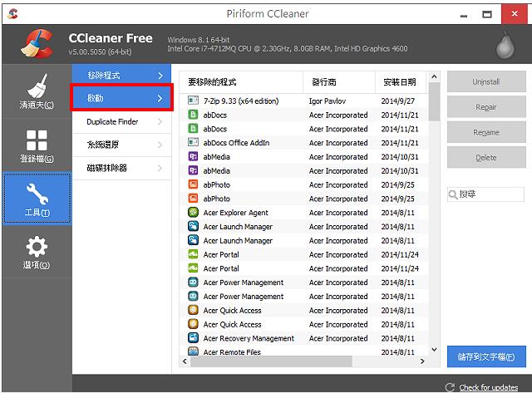Select the 7-Zip 9.33 (x64 edition) row
This screenshot has width=532, height=393.
[303, 101]
